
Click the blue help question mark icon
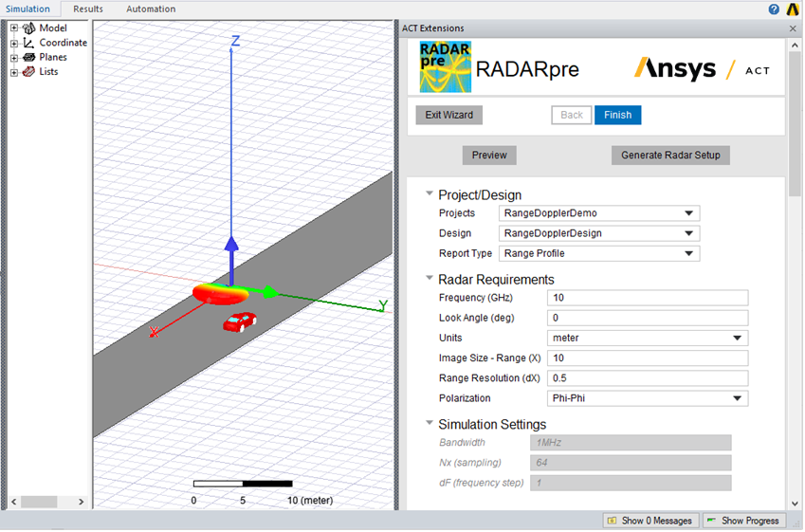[x=774, y=9]
